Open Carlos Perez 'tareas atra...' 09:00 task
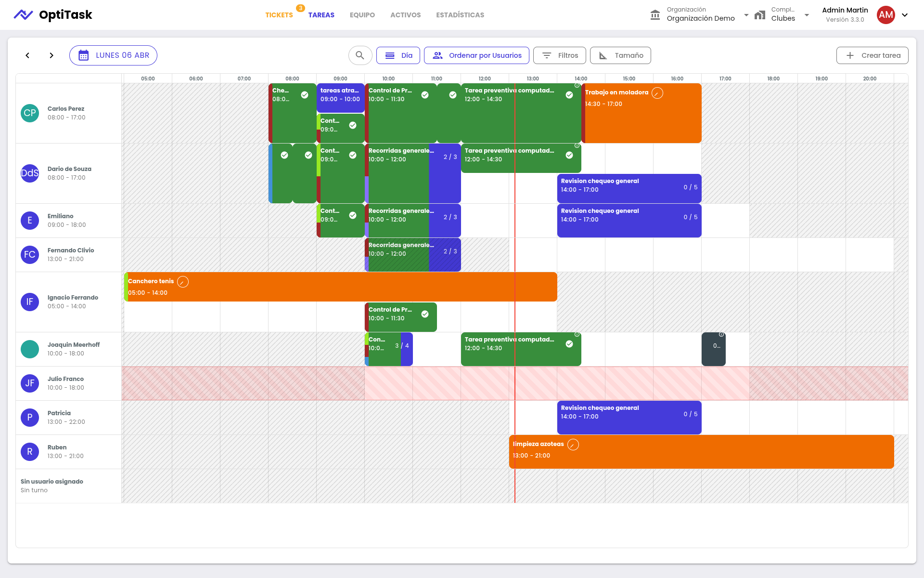The height and width of the screenshot is (578, 924). coord(341,98)
